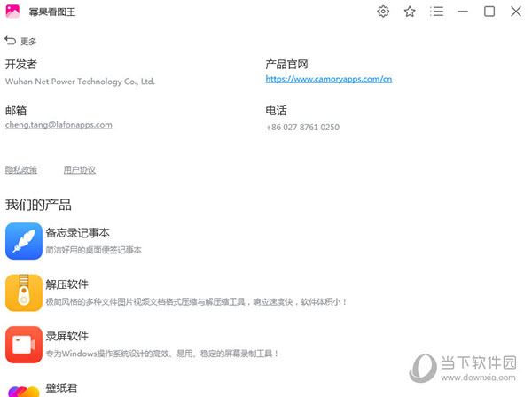Open the list menu icon in title bar
532x397 pixels.
[x=436, y=12]
